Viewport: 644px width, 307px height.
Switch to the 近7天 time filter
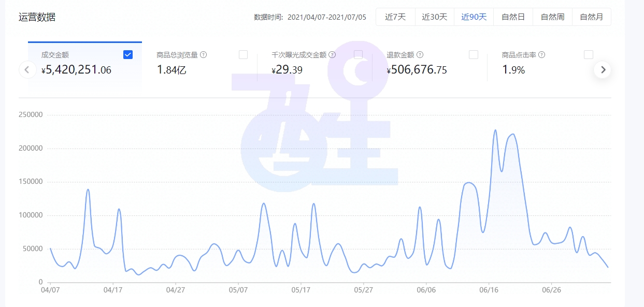pyautogui.click(x=395, y=17)
